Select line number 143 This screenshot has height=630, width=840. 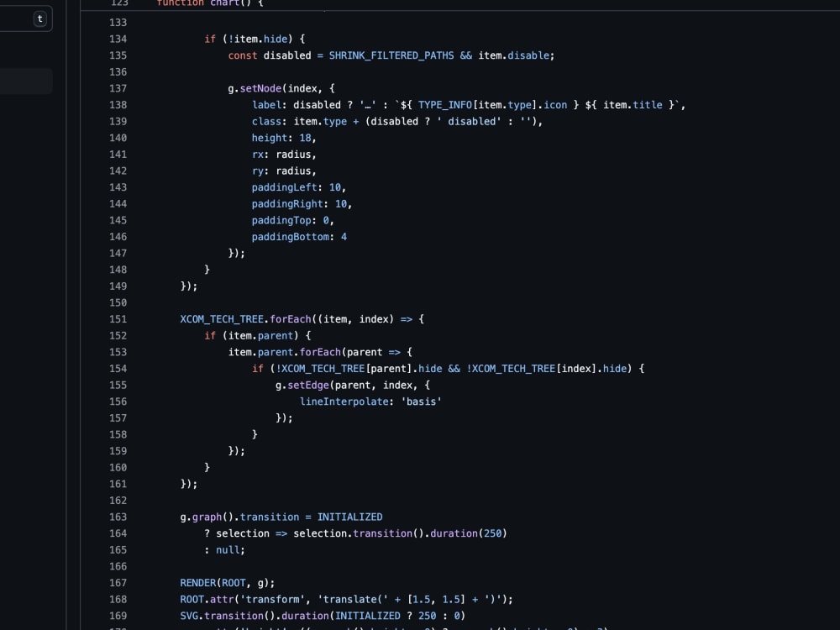[x=118, y=187]
